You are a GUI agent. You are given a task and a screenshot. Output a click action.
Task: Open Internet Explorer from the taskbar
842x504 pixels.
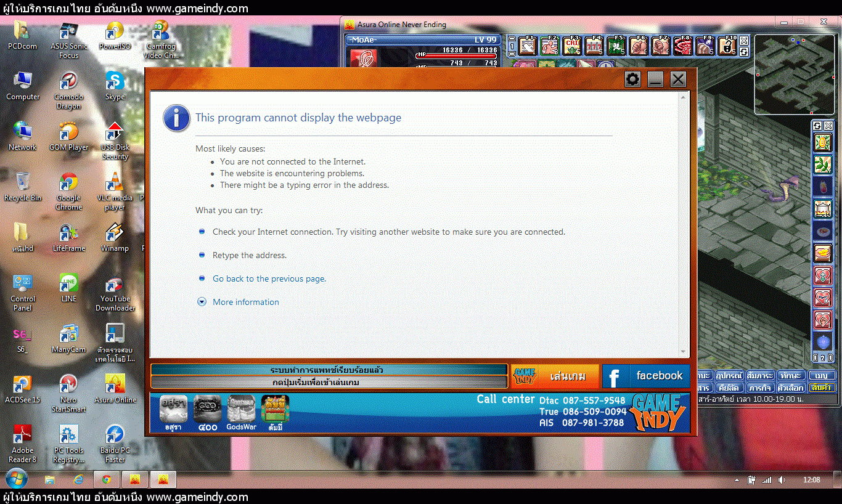pos(79,479)
